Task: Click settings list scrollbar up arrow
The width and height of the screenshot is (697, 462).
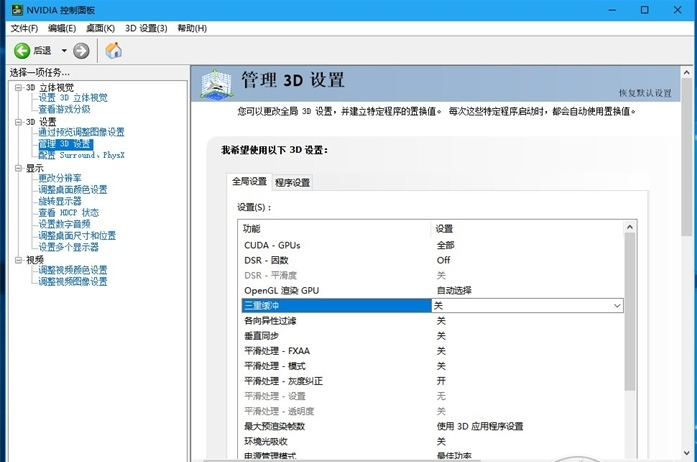Action: [629, 227]
